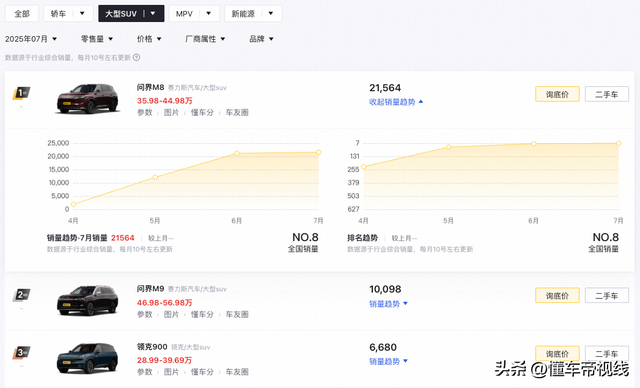Select the 轿车 category tab
The height and width of the screenshot is (388, 640).
point(58,13)
